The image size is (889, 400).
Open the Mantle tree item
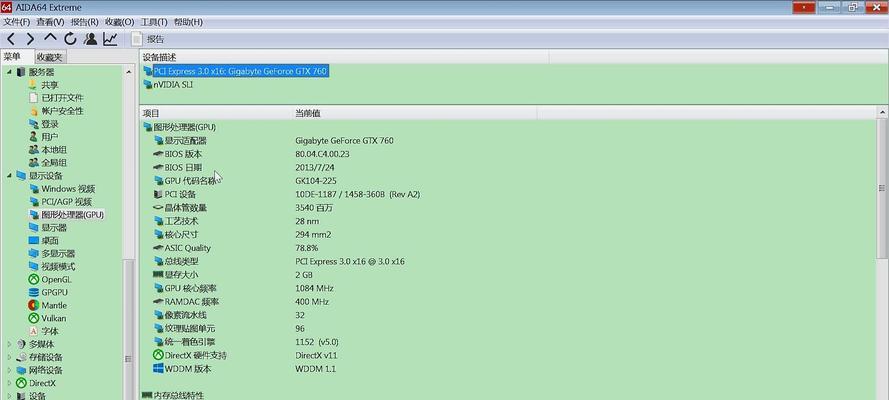pyautogui.click(x=54, y=305)
